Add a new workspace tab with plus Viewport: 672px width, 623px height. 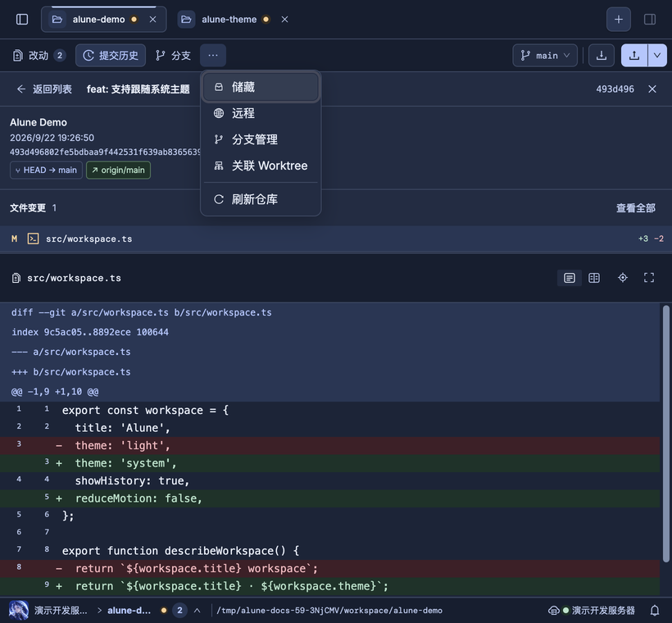(x=619, y=20)
